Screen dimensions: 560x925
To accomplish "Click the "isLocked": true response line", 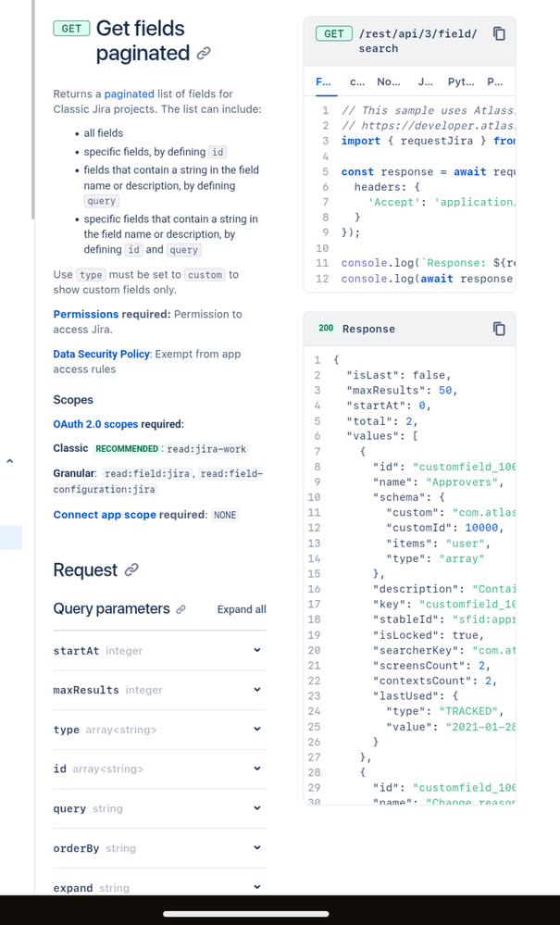I will click(x=428, y=635).
